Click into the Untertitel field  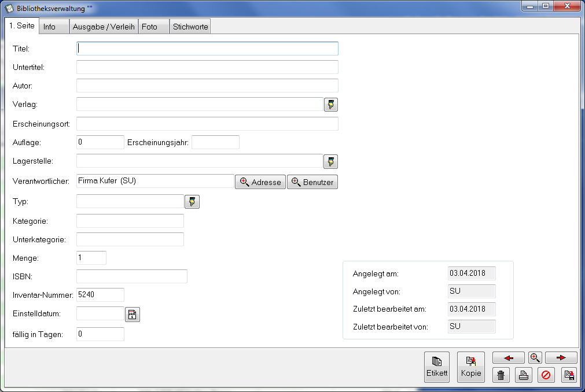tap(207, 67)
